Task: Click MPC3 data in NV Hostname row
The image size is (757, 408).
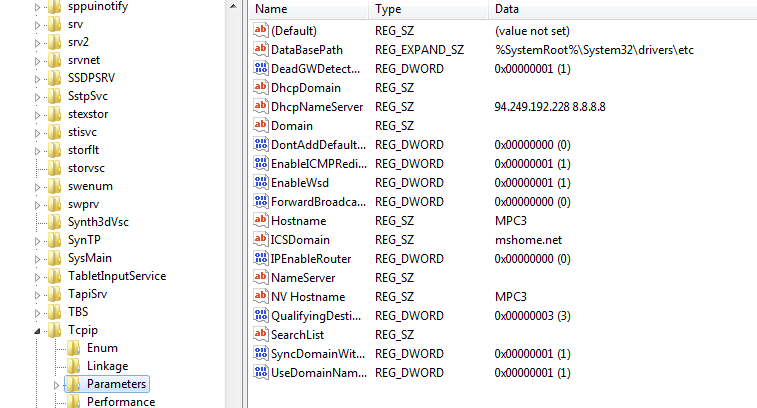Action: [510, 297]
